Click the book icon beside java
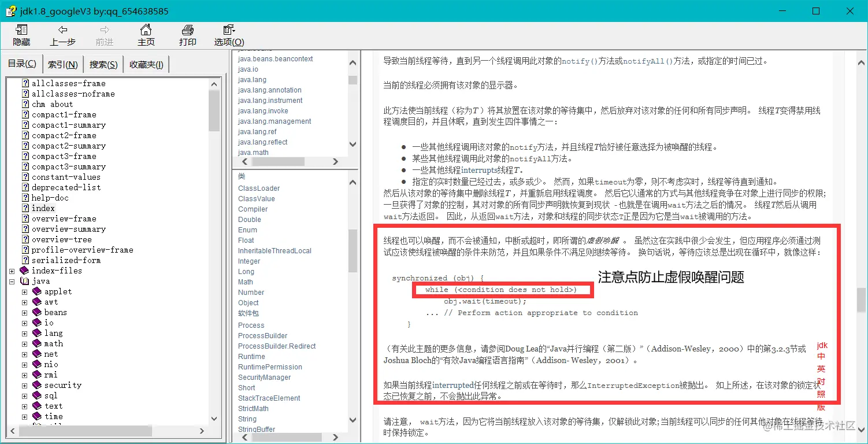 [24, 281]
